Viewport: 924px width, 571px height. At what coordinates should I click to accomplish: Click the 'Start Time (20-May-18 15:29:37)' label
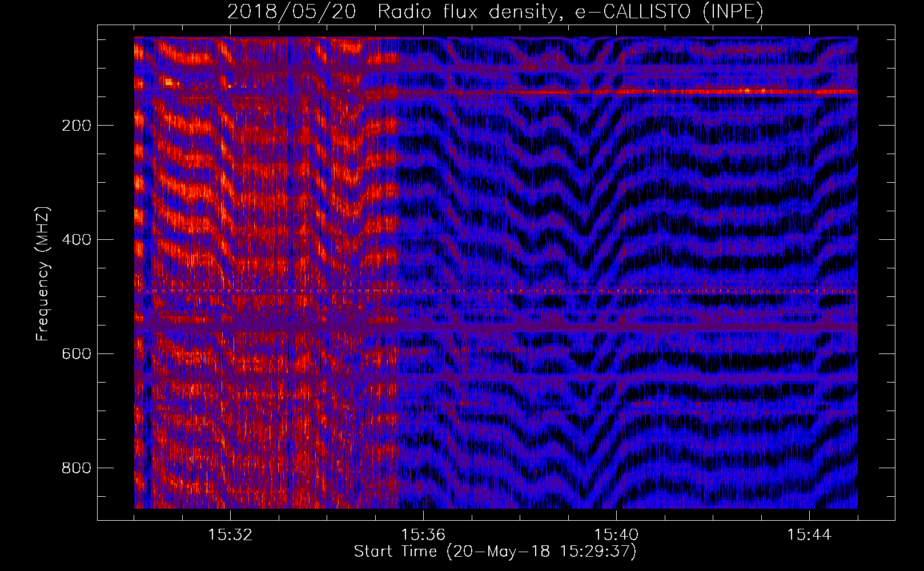coord(495,552)
